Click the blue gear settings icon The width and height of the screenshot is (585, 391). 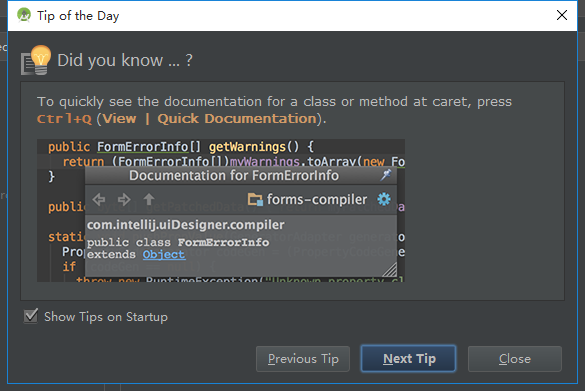pos(384,199)
